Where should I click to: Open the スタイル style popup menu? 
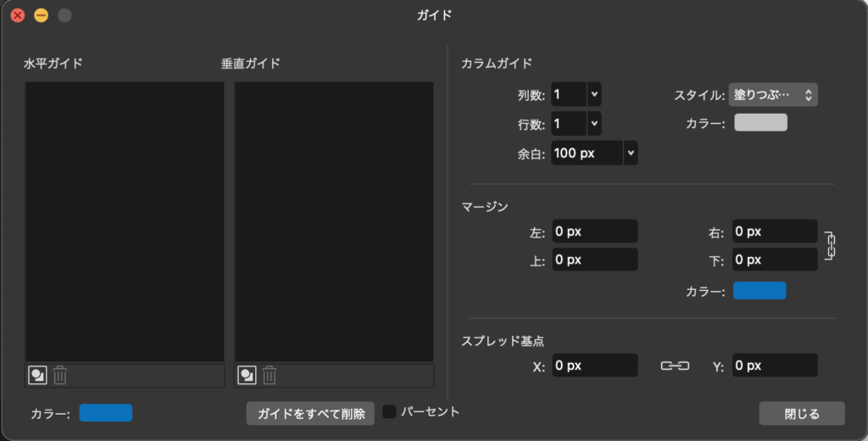(773, 95)
